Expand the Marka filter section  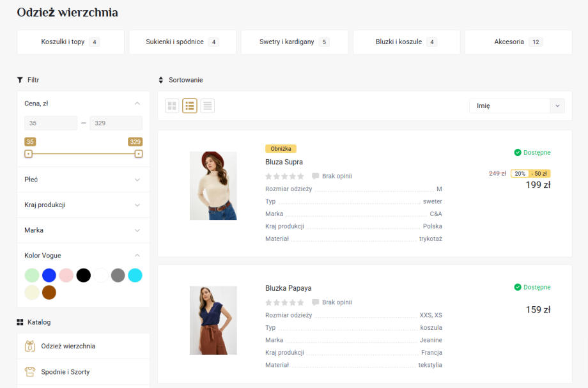pos(83,230)
